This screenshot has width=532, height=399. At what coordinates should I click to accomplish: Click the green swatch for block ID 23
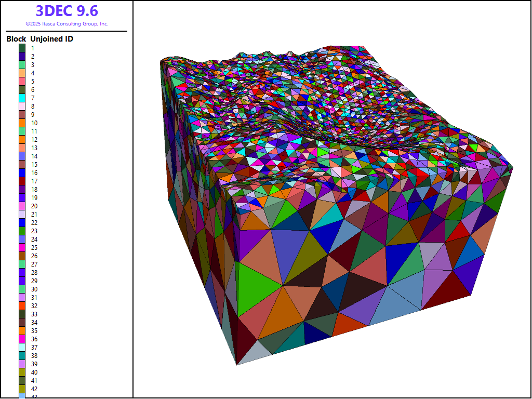click(22, 231)
